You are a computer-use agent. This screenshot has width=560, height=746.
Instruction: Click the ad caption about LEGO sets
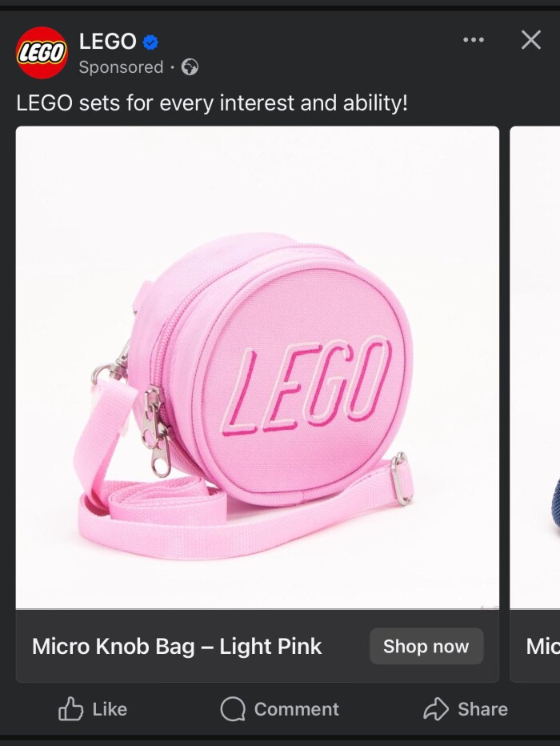pos(212,102)
